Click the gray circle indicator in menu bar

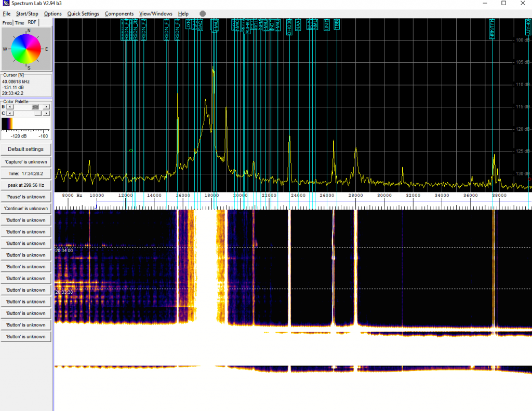[x=203, y=13]
